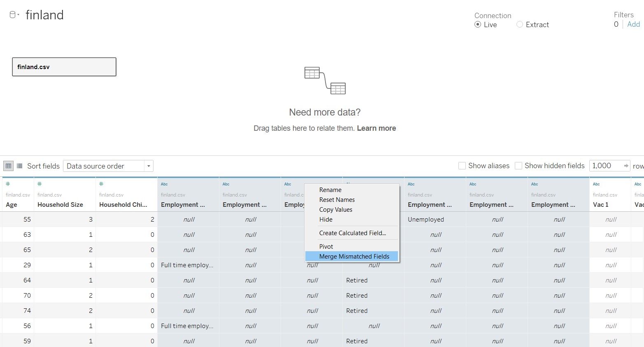Open the Learn more link
644x347 pixels.
pos(376,128)
